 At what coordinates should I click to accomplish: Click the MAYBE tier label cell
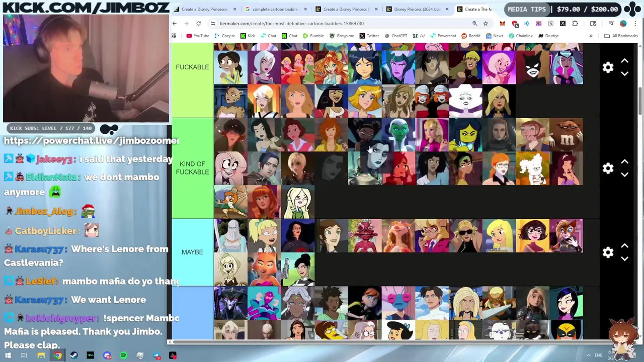coord(192,252)
